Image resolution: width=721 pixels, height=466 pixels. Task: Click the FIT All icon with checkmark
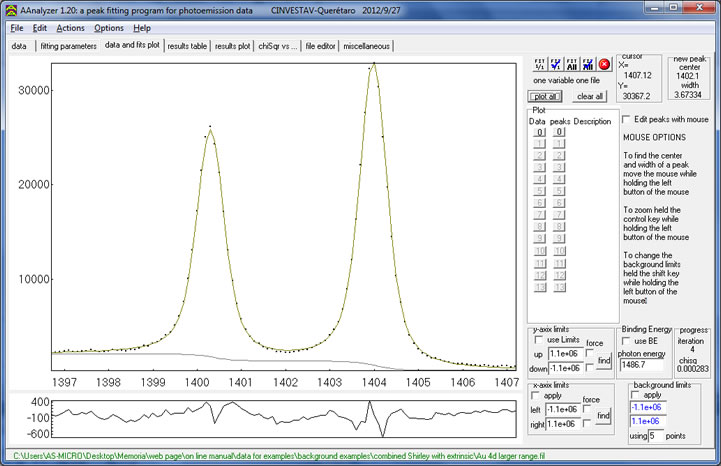[588, 64]
